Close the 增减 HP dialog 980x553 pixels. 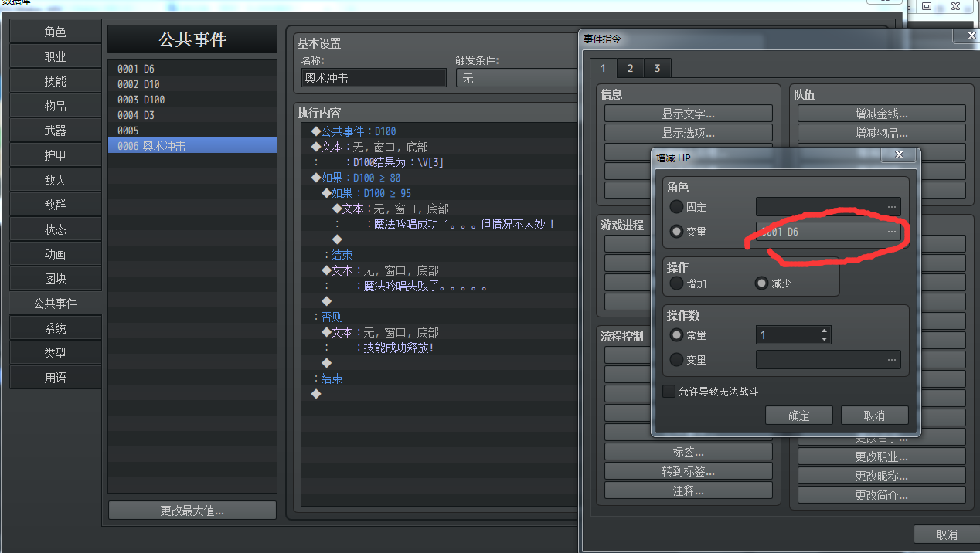coord(899,155)
